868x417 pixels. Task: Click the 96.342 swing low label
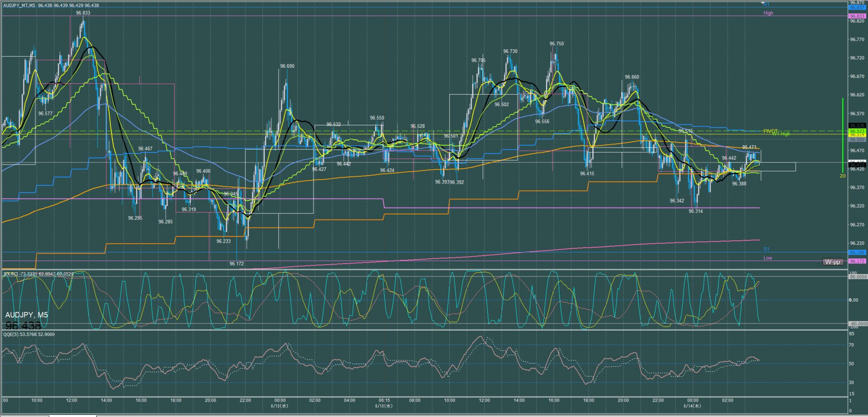(677, 201)
